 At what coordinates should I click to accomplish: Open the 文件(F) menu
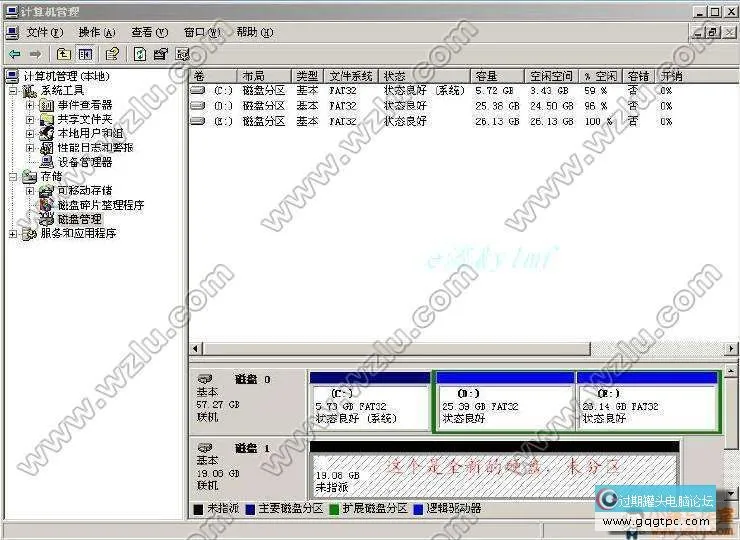(44, 33)
